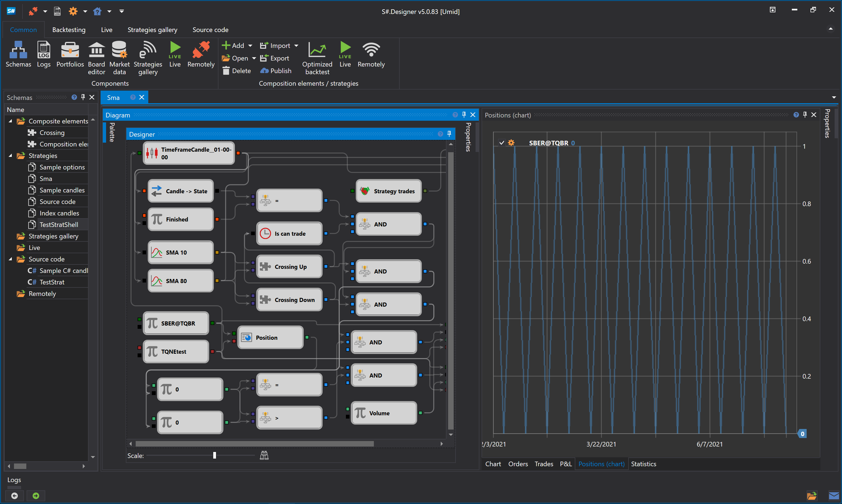Open the Add dropdown arrow
842x504 pixels.
click(x=250, y=45)
